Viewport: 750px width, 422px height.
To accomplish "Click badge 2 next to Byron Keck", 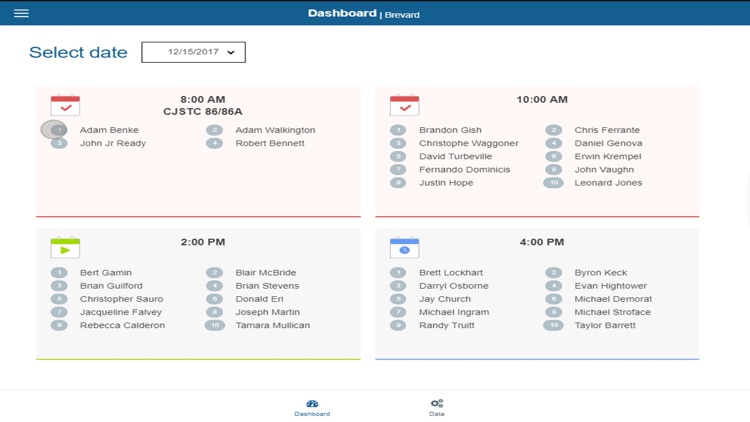I will [x=553, y=273].
